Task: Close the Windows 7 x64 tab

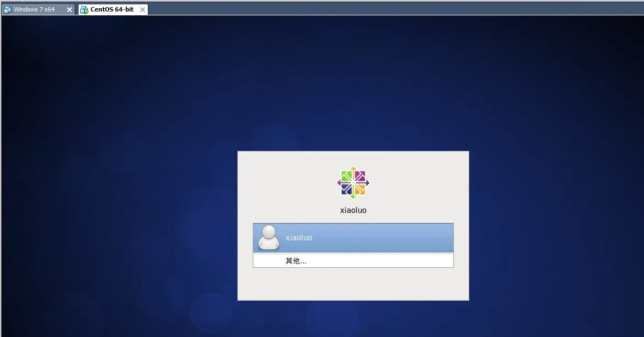Action: pyautogui.click(x=69, y=9)
